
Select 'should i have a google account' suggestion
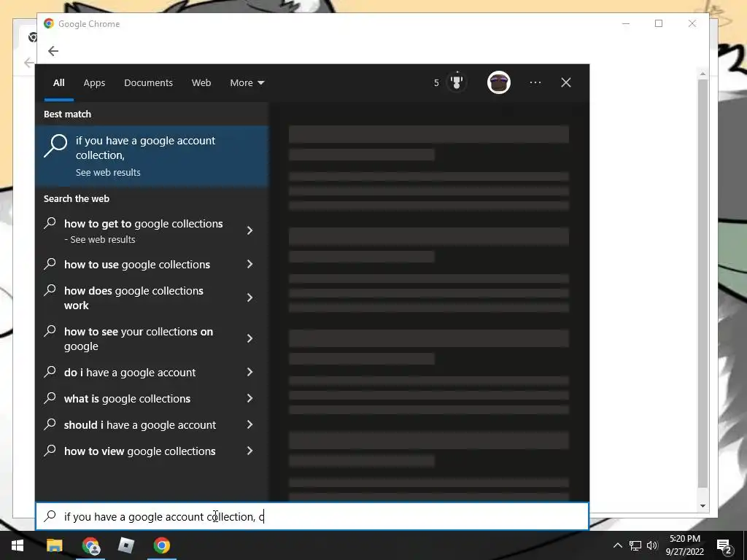click(x=140, y=425)
